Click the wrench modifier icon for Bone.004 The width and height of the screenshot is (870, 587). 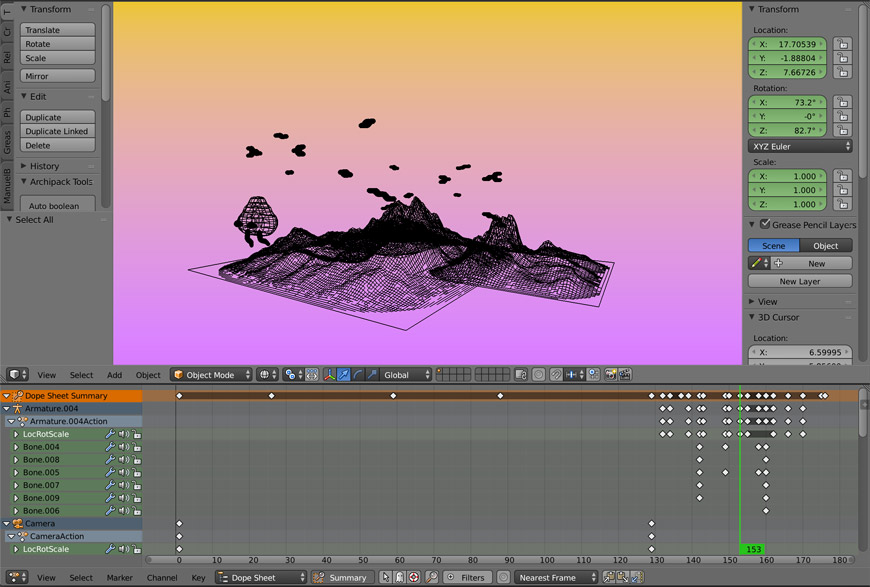110,447
